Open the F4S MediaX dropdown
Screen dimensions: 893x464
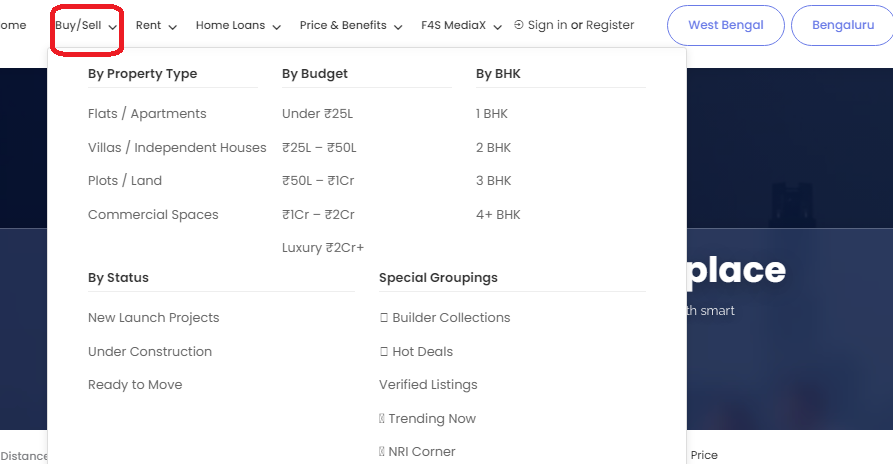tap(461, 26)
